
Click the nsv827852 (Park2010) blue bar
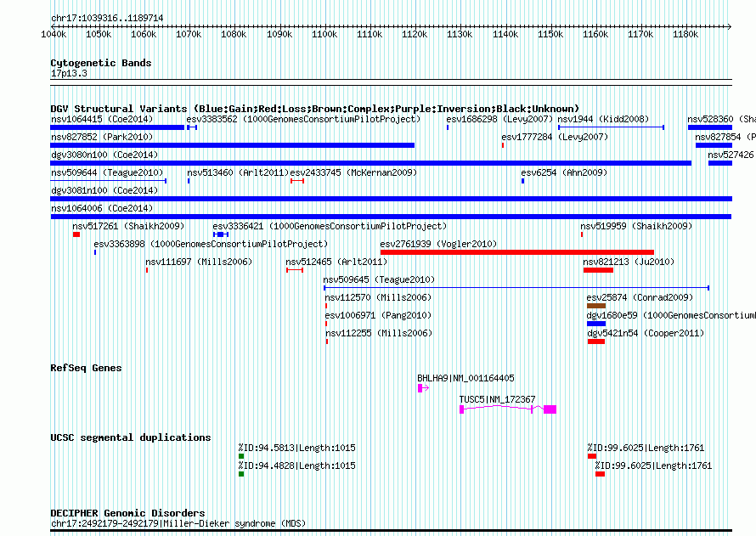(x=233, y=145)
